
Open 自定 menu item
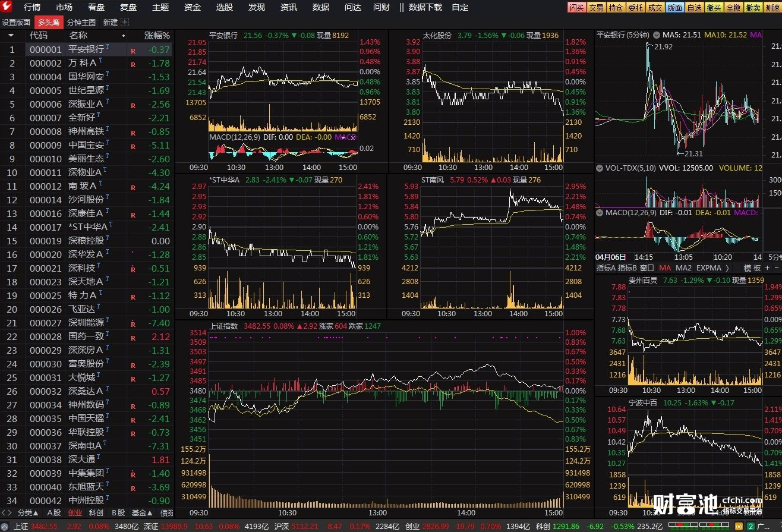(460, 7)
